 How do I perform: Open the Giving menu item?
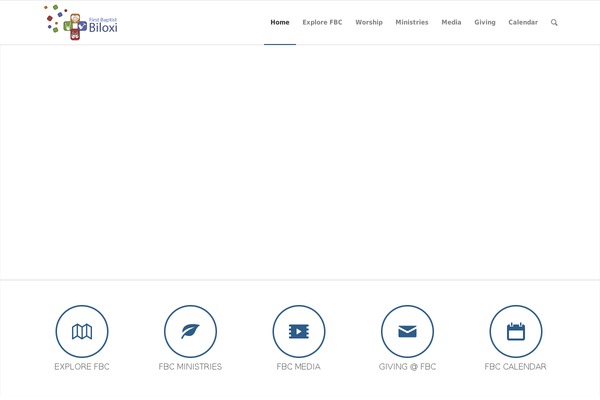(485, 22)
